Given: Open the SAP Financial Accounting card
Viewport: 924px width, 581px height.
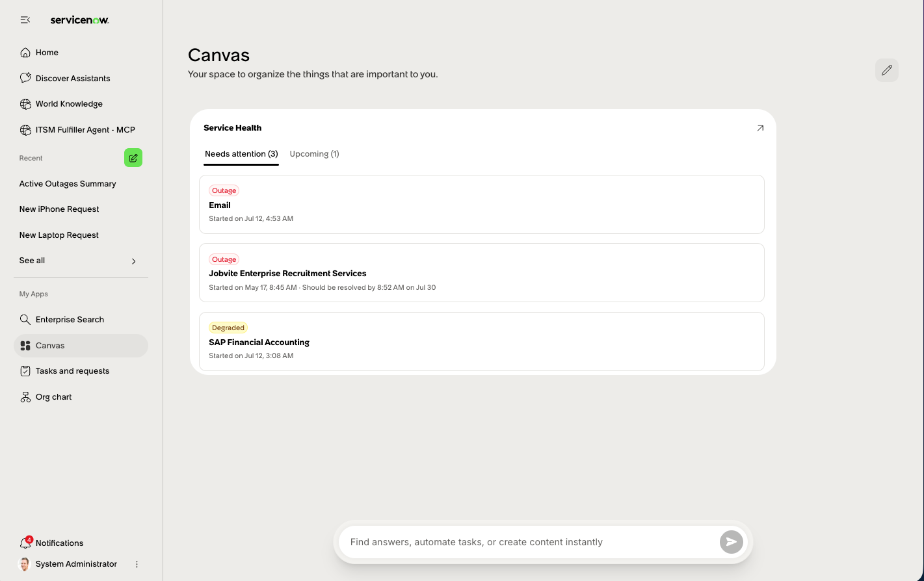Looking at the screenshot, I should click(482, 342).
